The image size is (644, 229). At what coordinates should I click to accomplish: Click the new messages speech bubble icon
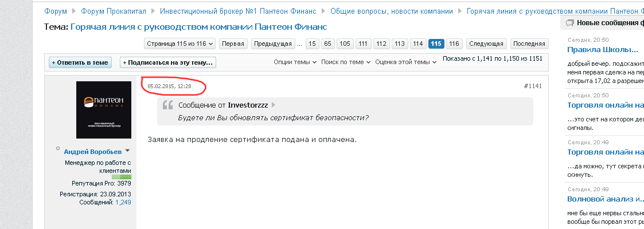click(x=569, y=23)
